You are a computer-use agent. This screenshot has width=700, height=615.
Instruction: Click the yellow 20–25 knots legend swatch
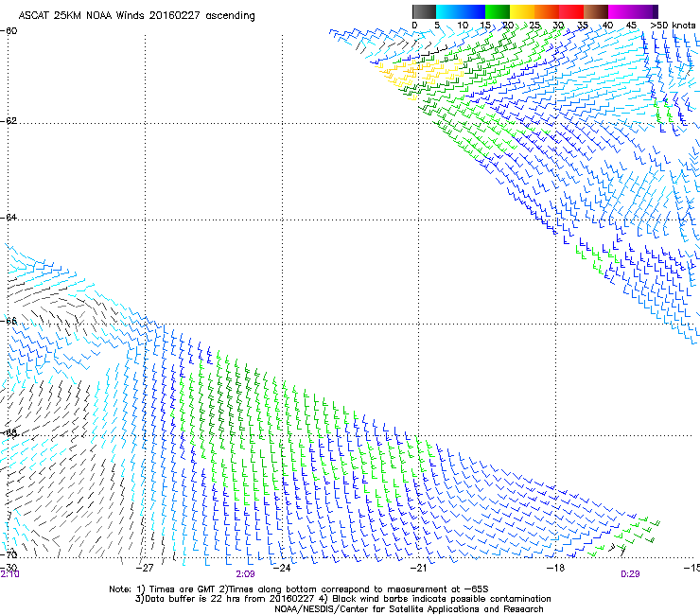click(522, 11)
